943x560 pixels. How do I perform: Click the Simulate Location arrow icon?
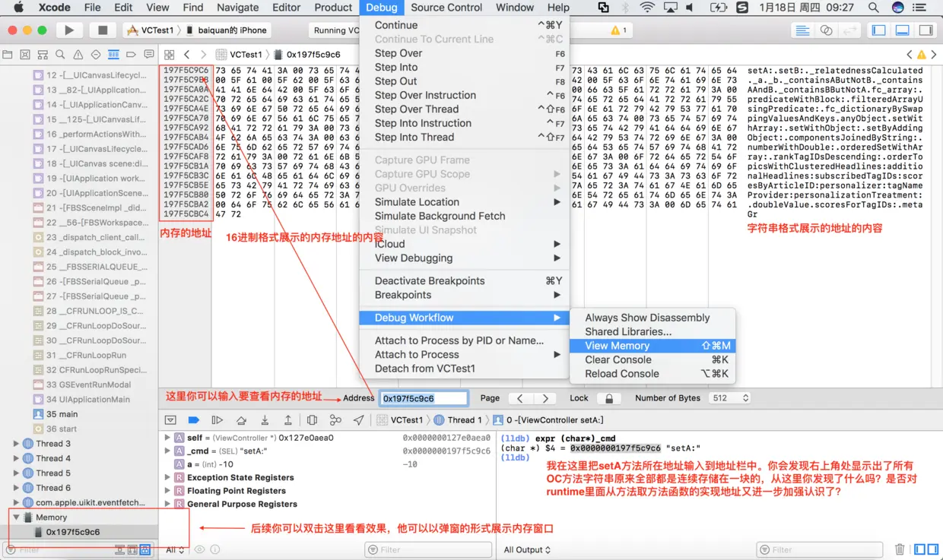coord(359,420)
